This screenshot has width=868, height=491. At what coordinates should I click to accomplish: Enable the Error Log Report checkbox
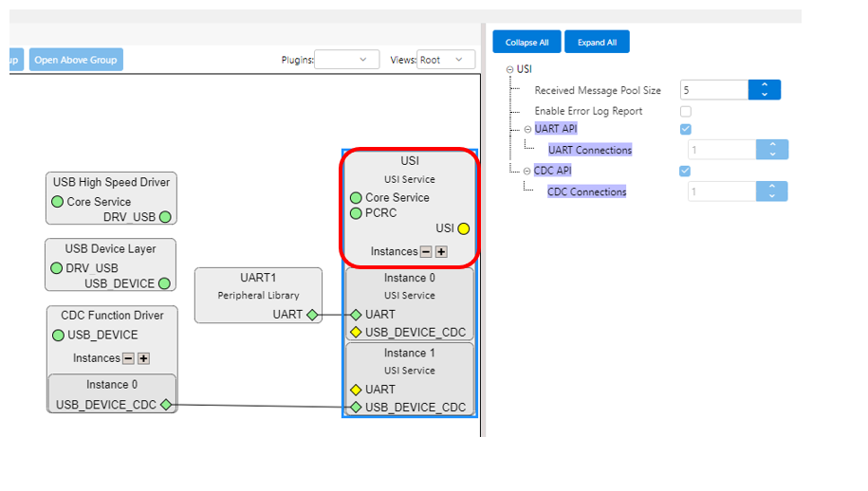click(x=685, y=112)
